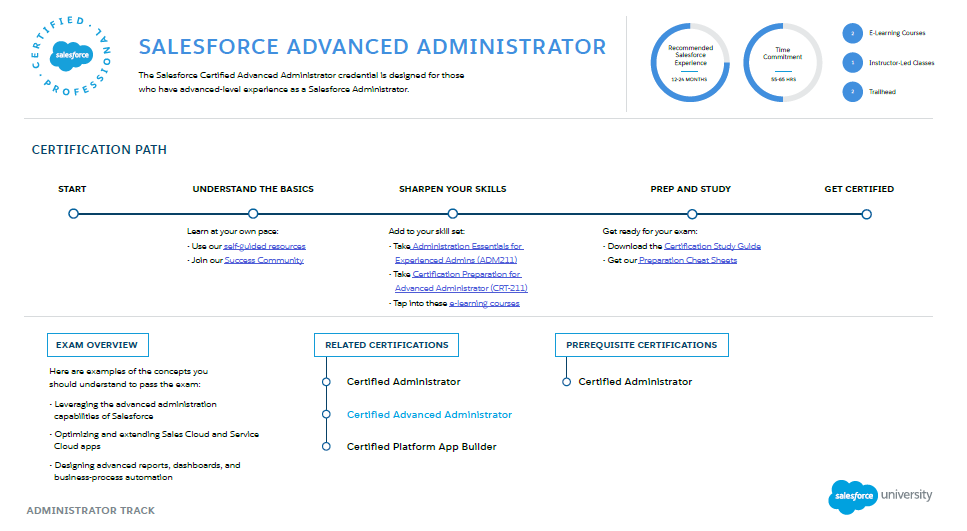Click 'Optimizing and extending Sales Cloud' bullet
Image resolution: width=967 pixels, height=531 pixels.
click(154, 440)
